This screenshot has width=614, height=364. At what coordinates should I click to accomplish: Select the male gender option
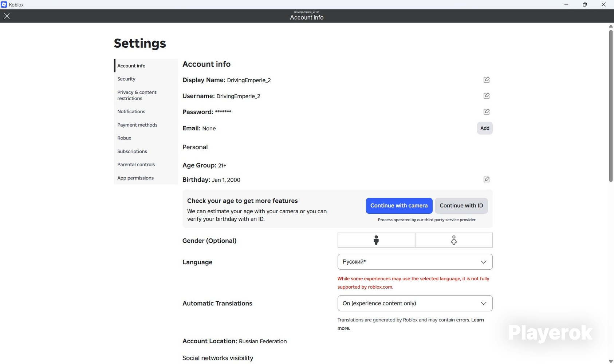point(376,240)
